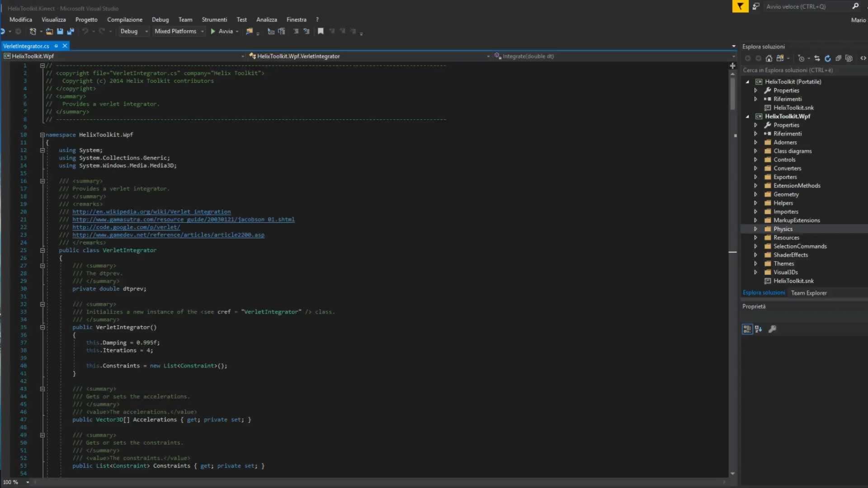Open the gamedev.net article2200 link

coord(168,235)
